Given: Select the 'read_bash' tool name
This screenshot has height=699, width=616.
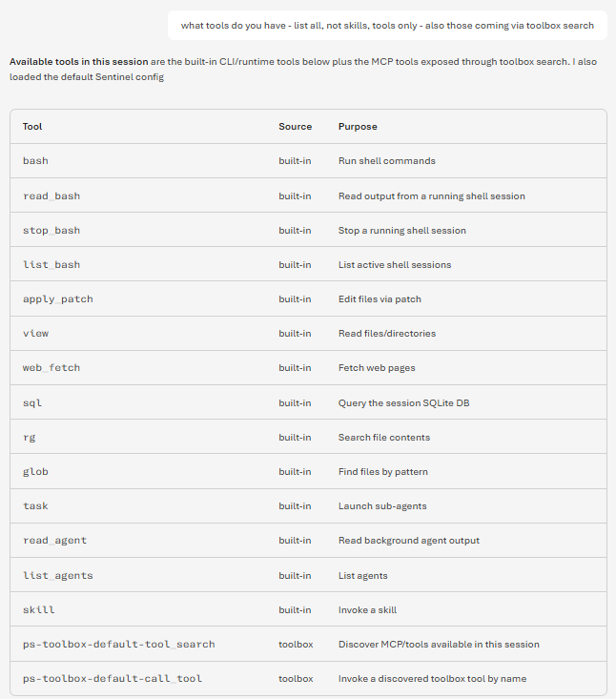Looking at the screenshot, I should 51,196.
